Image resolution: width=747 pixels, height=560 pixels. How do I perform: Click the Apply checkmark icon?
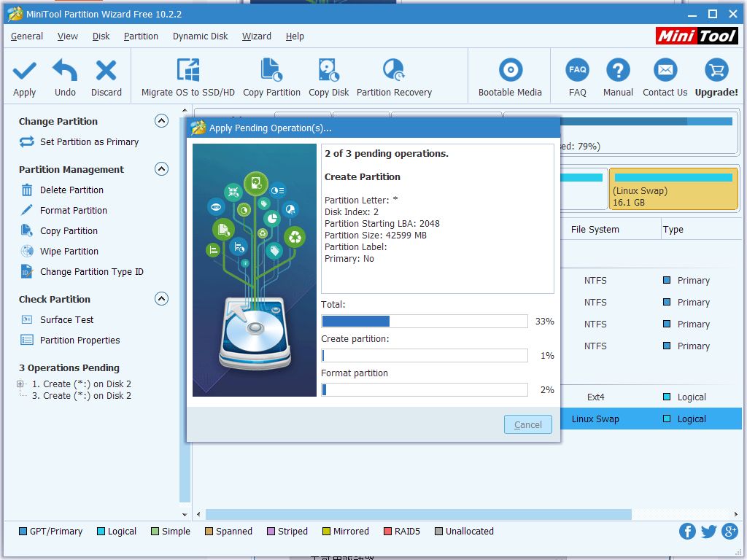pos(24,71)
